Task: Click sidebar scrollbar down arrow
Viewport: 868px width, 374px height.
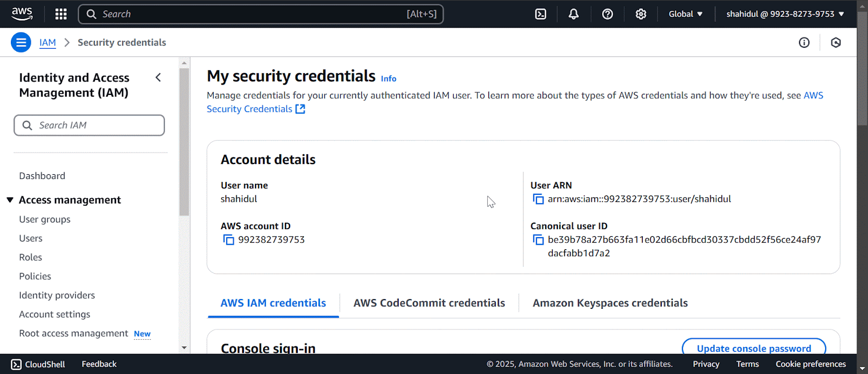Action: [184, 347]
